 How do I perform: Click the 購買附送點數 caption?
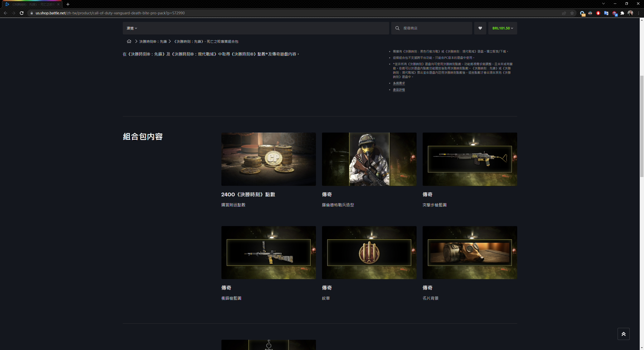(x=233, y=205)
